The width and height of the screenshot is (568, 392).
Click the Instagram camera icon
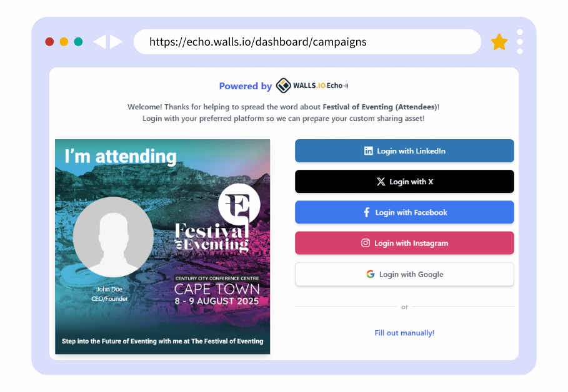(x=366, y=243)
